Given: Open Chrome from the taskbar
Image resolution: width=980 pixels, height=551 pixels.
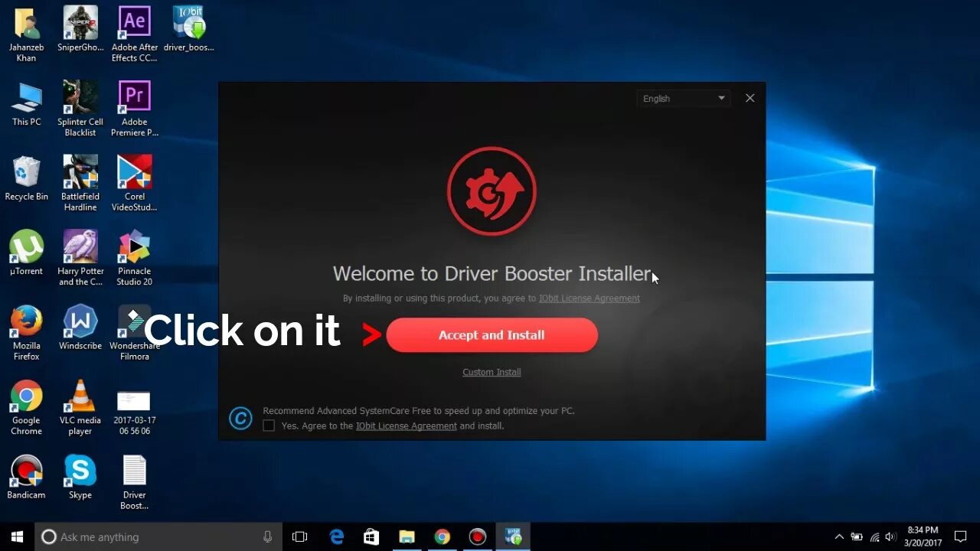Looking at the screenshot, I should coord(442,536).
